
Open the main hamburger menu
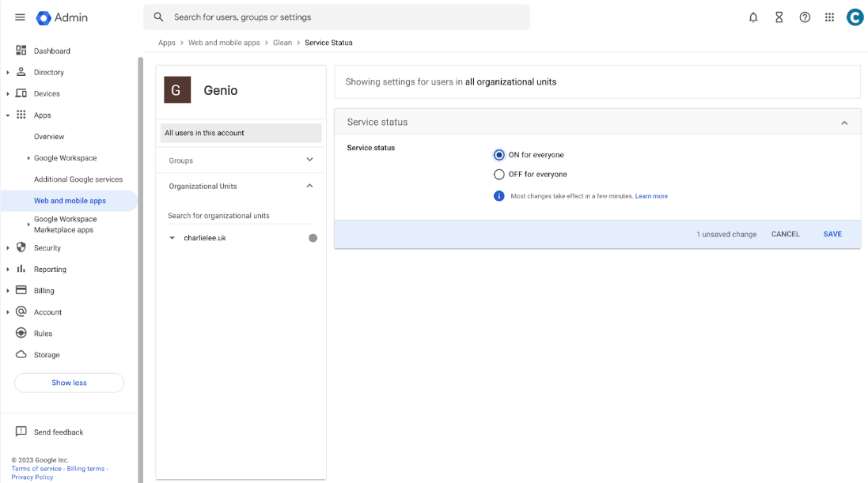click(21, 17)
